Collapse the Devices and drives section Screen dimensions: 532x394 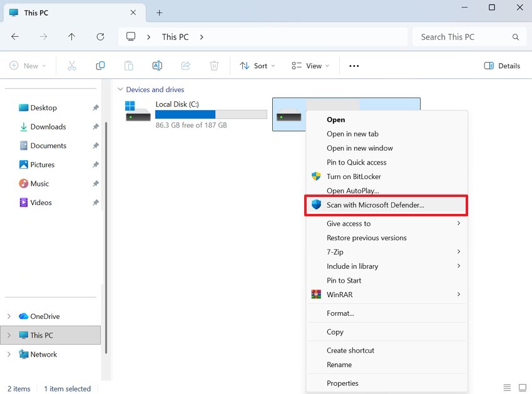click(x=120, y=89)
